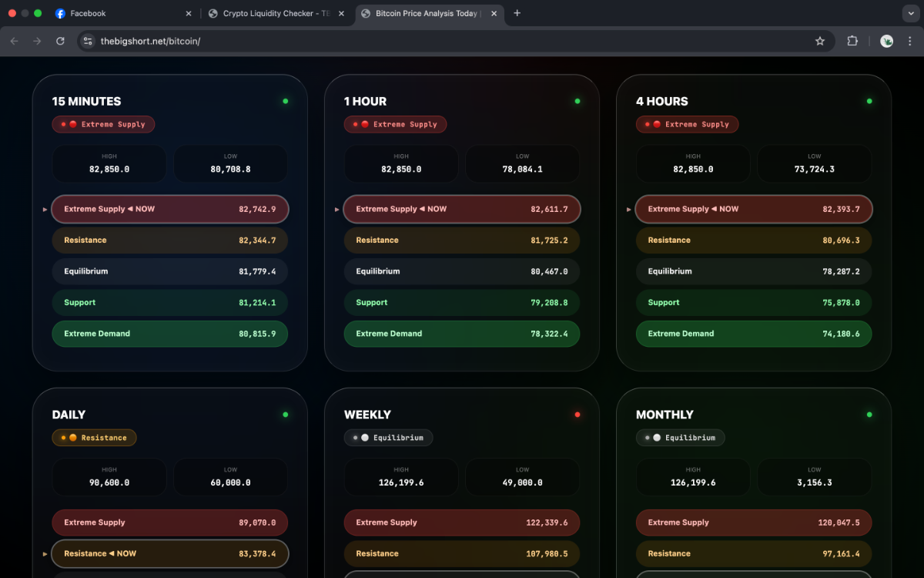Select the DAILY Extreme Supply row 89,070.0

pyautogui.click(x=170, y=523)
